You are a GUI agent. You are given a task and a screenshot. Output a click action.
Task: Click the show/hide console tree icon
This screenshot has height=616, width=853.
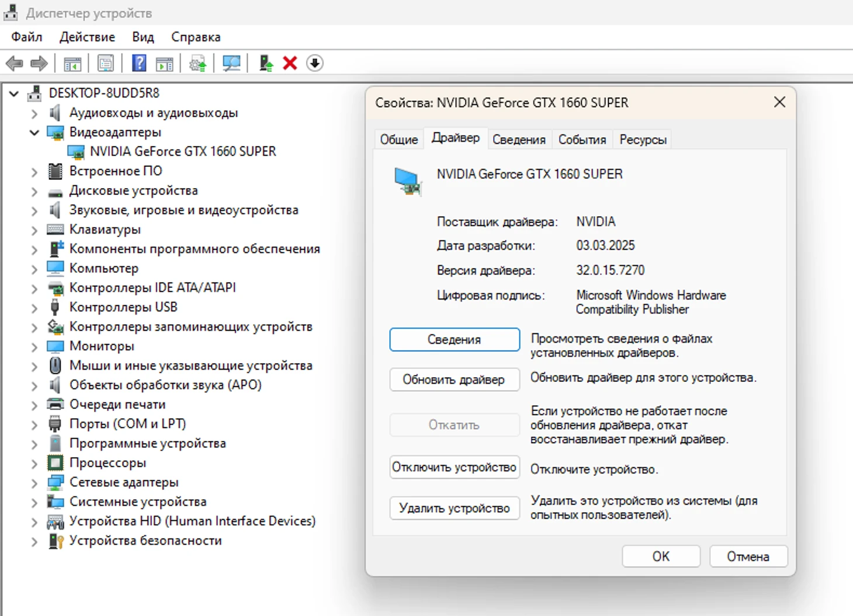pyautogui.click(x=72, y=63)
